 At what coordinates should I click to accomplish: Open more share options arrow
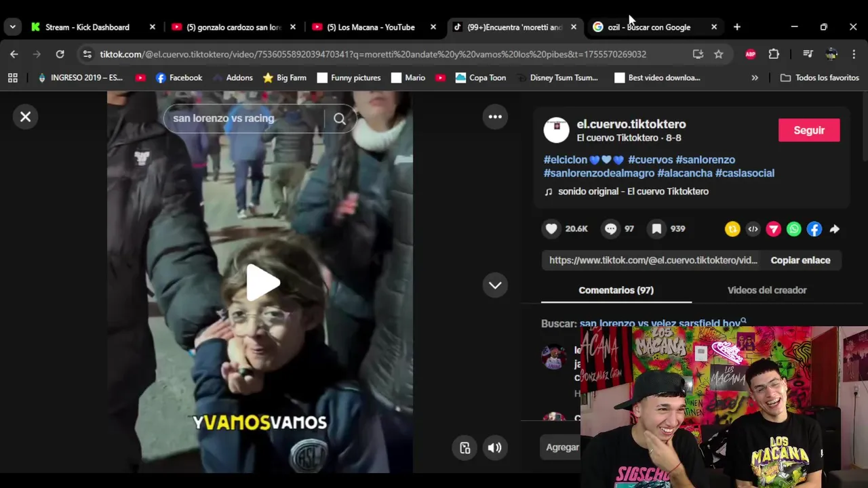835,229
